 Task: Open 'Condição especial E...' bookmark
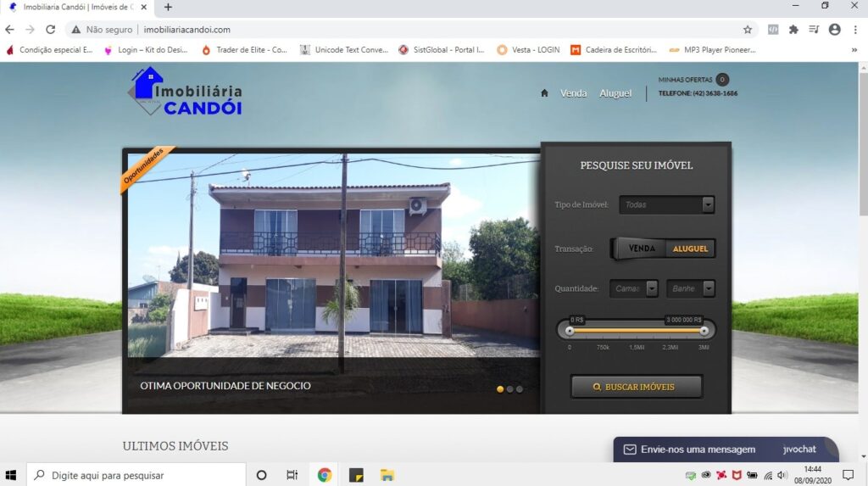[x=50, y=50]
